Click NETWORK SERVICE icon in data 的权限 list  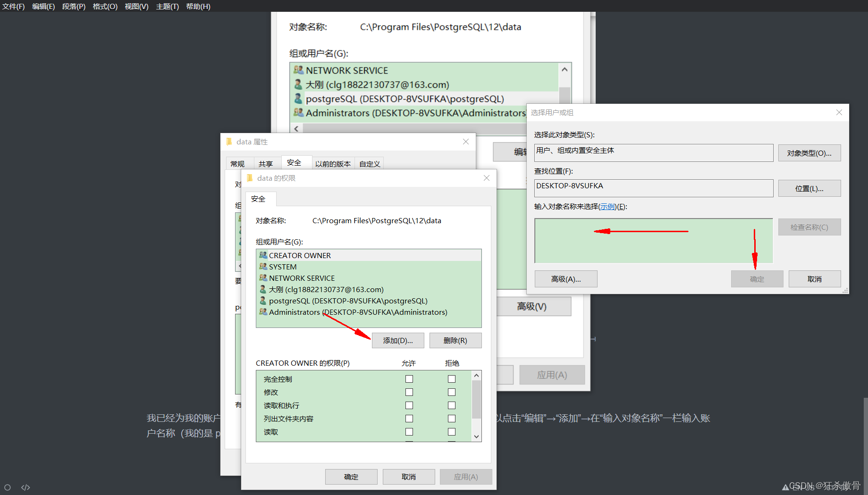coord(263,278)
